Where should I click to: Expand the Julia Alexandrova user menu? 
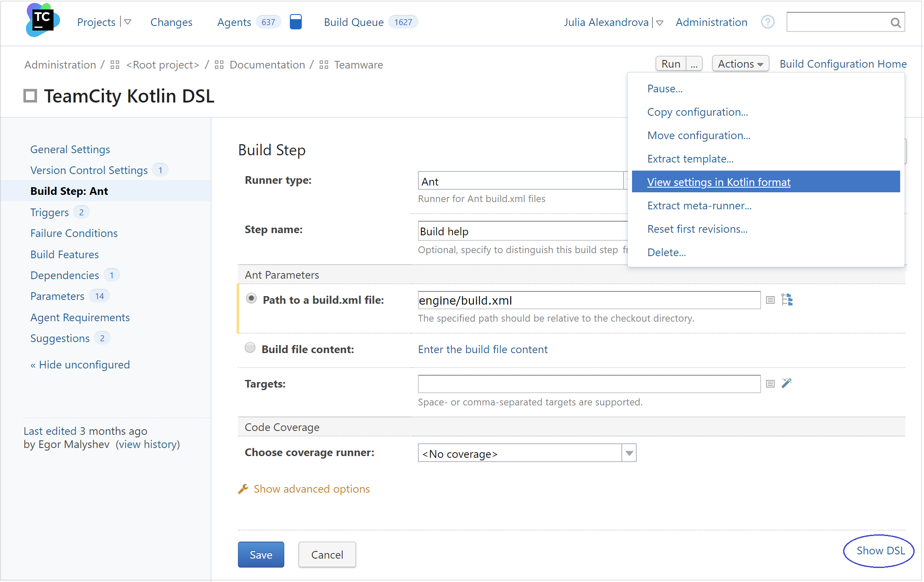point(659,22)
